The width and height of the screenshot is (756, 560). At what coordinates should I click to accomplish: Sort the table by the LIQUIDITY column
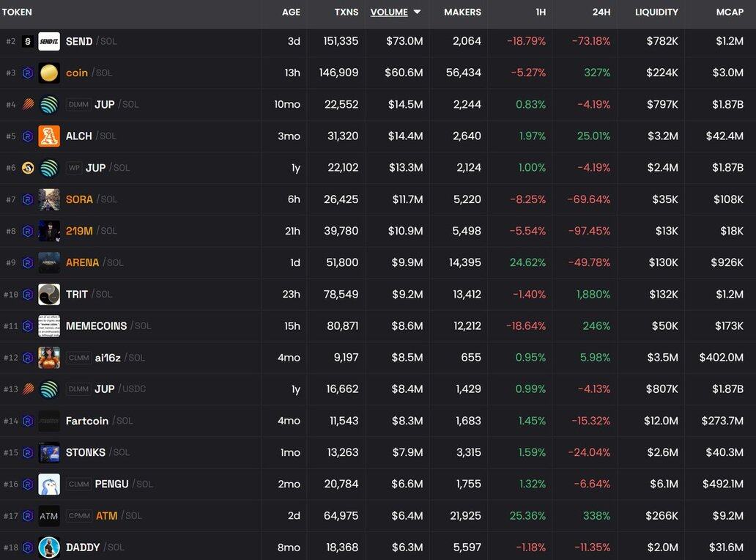(x=656, y=12)
